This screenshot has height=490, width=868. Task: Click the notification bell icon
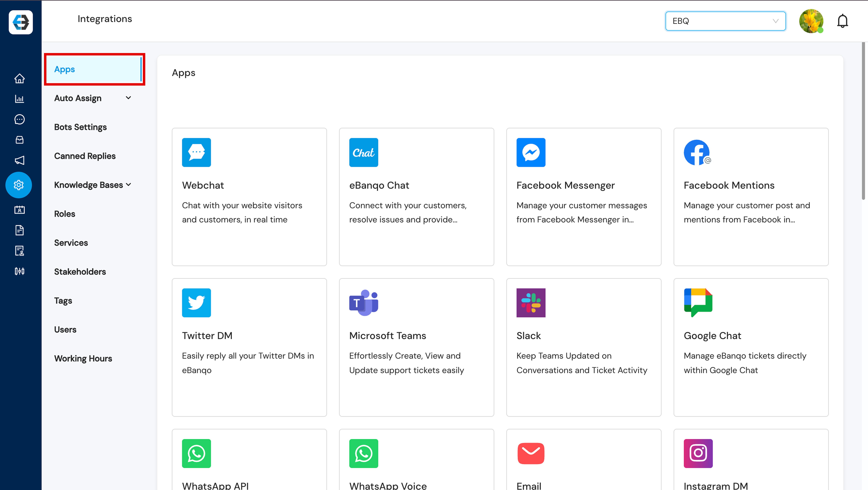tap(842, 21)
